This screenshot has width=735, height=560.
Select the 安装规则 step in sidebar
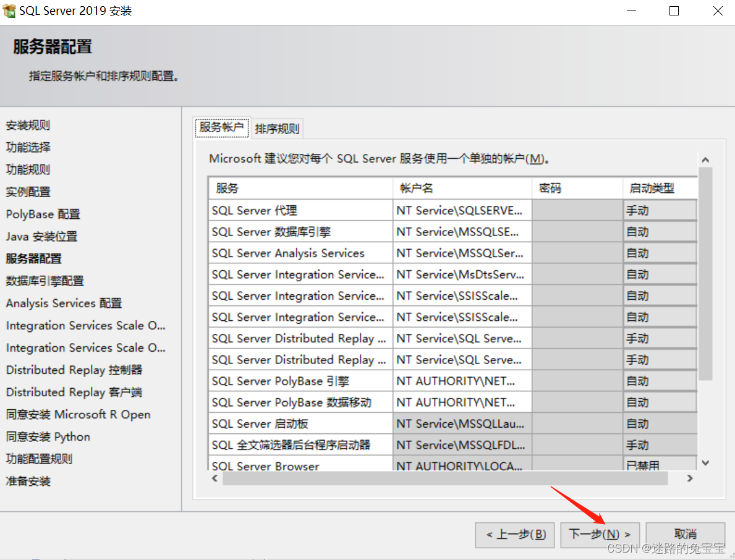[28, 125]
